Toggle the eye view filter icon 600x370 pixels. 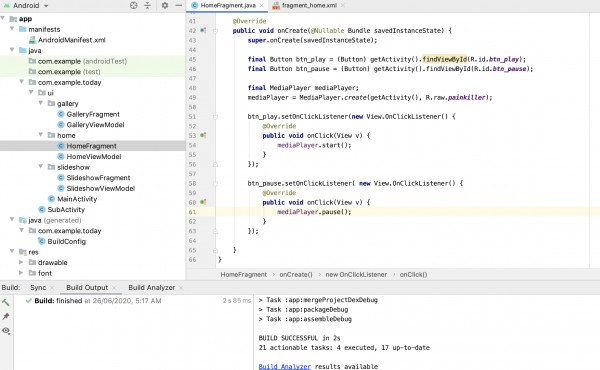pos(6,331)
